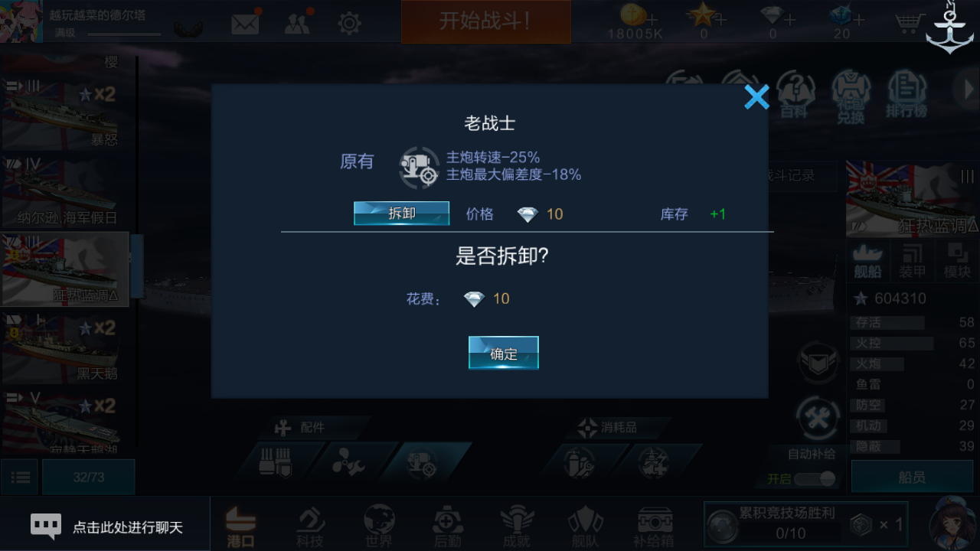Open the shopping cart icon
This screenshot has width=980, height=551.
point(908,22)
